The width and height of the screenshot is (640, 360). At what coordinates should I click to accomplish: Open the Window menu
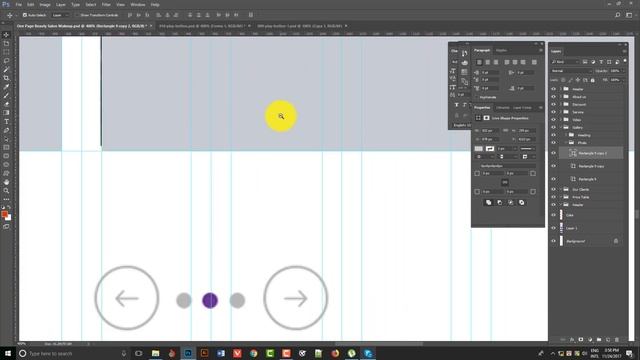pyautogui.click(x=138, y=4)
